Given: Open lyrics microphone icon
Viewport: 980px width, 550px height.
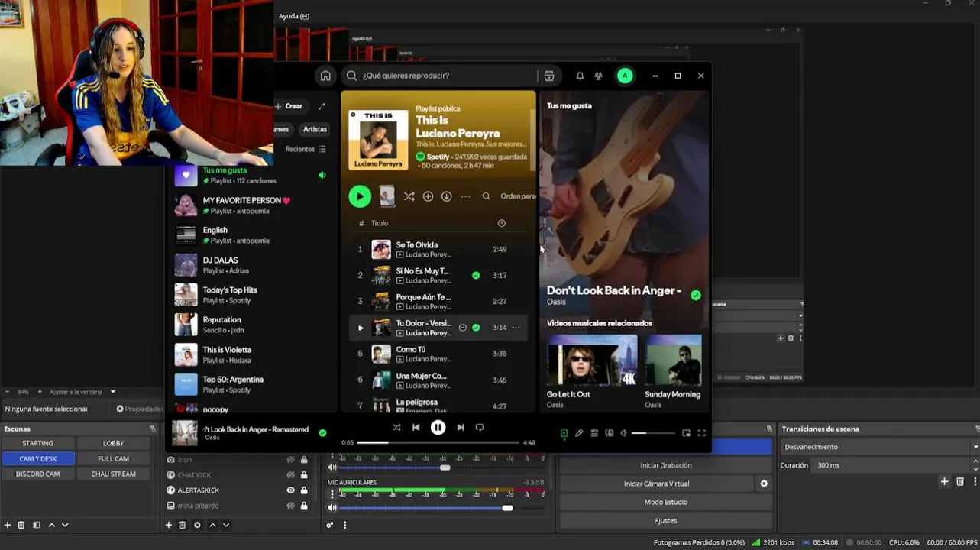Looking at the screenshot, I should 579,433.
